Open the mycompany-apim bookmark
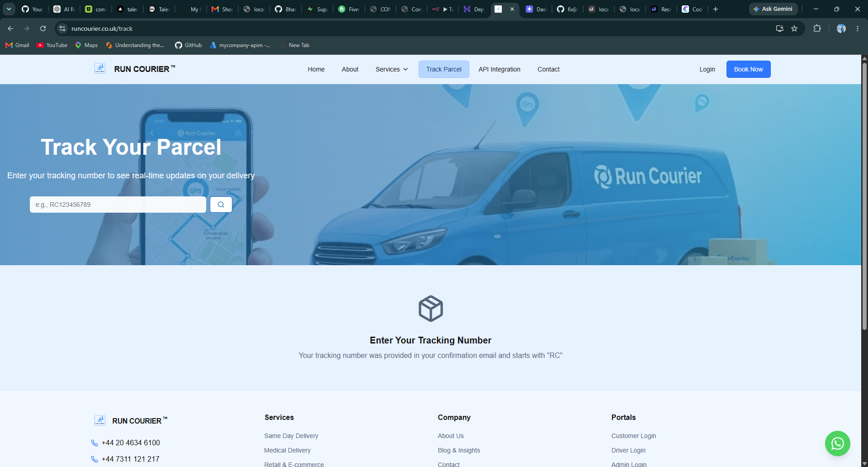The width and height of the screenshot is (868, 467). coord(240,45)
